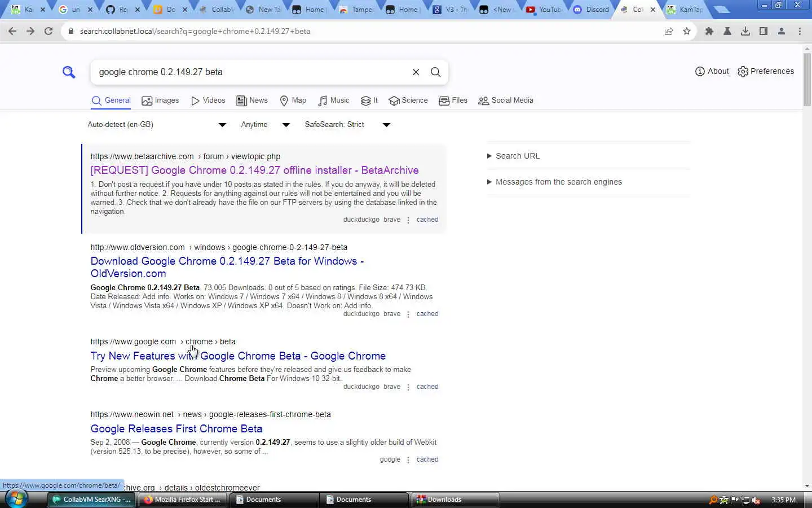Open the Chrome profile icon

[x=782, y=31]
